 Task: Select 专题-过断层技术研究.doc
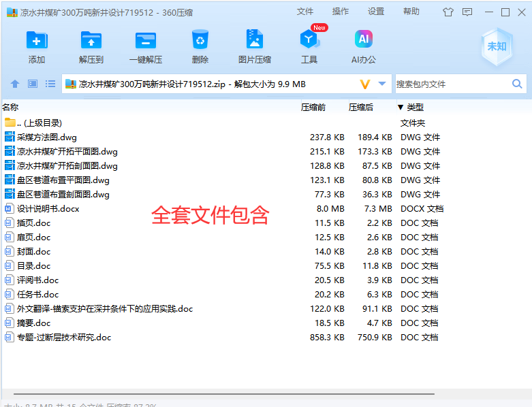64,338
